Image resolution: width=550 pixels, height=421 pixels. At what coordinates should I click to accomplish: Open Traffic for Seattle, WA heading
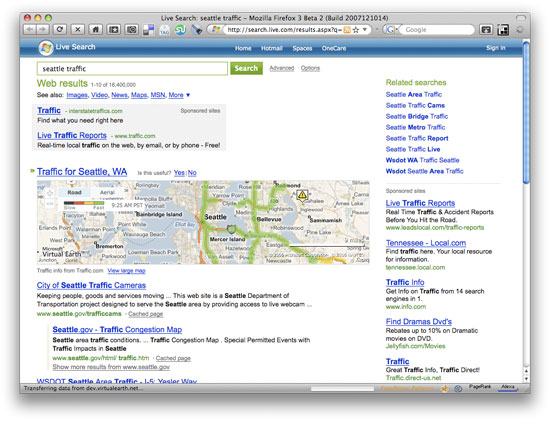pos(82,172)
